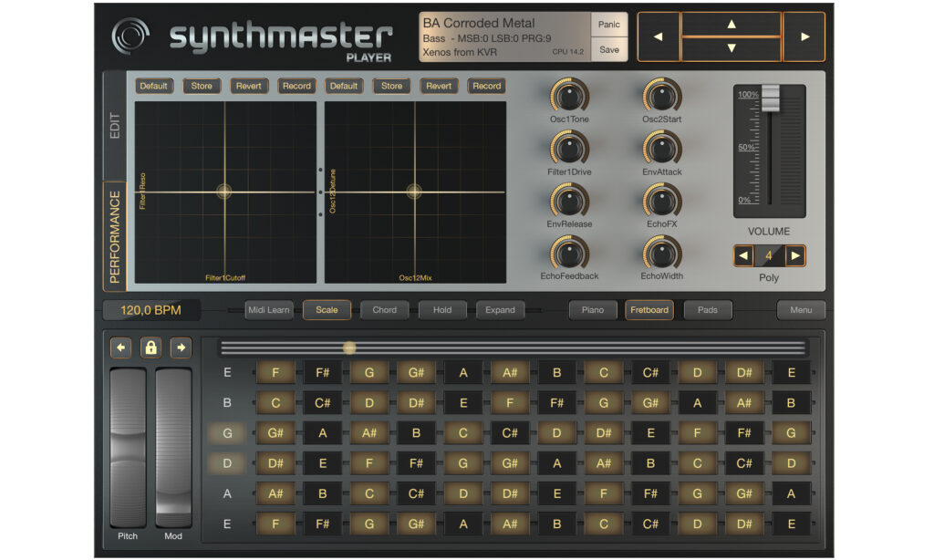The width and height of the screenshot is (934, 560).
Task: Click the EnvAttack knob
Action: (661, 147)
